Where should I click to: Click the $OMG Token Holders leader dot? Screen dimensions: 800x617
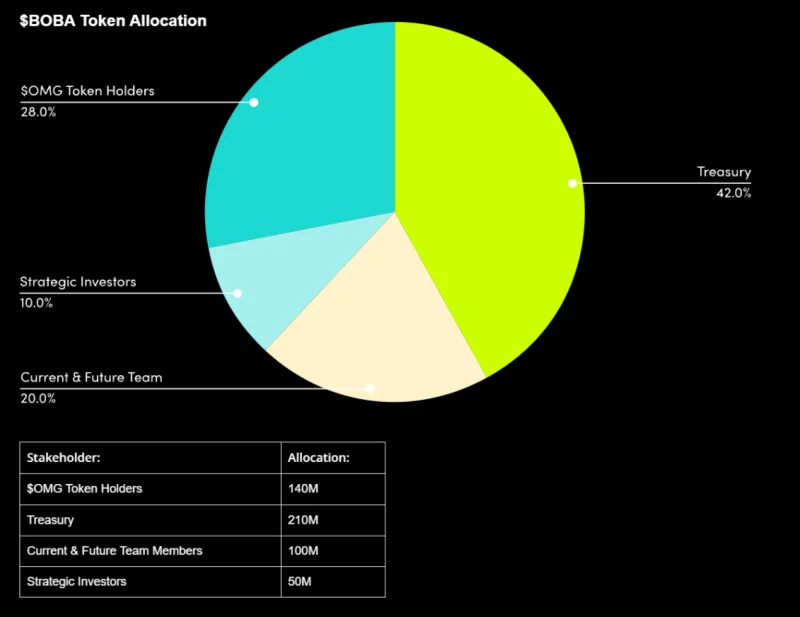coord(254,103)
